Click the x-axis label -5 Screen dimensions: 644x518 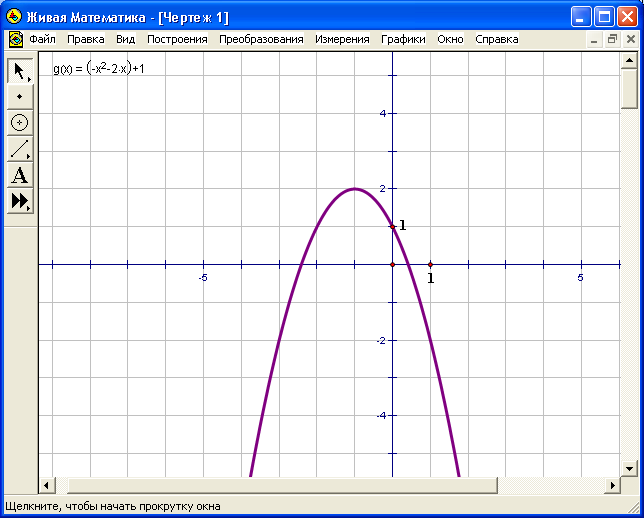pyautogui.click(x=203, y=278)
